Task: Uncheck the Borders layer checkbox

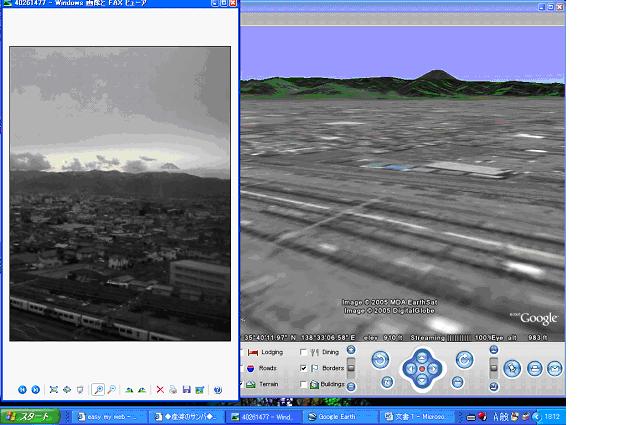Action: click(304, 369)
